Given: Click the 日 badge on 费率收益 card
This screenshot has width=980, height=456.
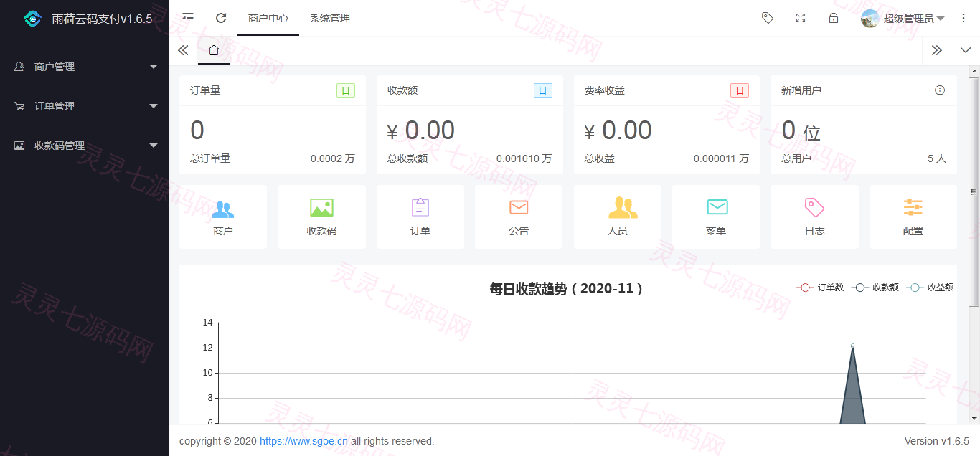Looking at the screenshot, I should [740, 90].
